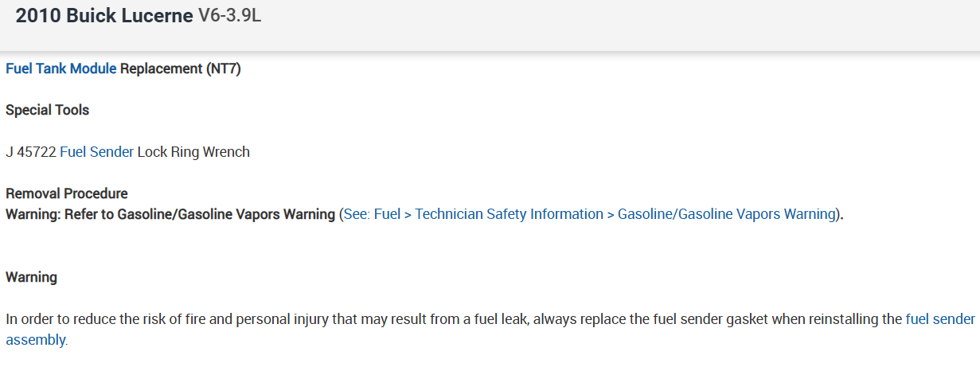Follow the "fuel sender" link ending the warning line
Viewport: 980px width, 371px height.
[x=939, y=319]
